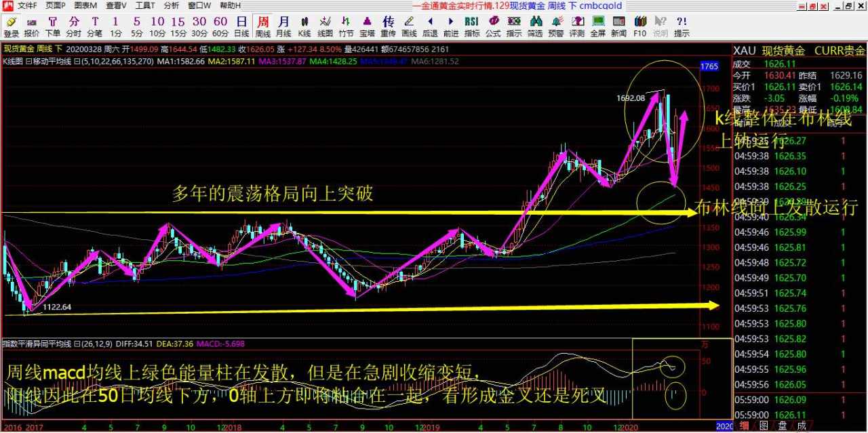Click the 下单 place-order icon

click(x=53, y=26)
